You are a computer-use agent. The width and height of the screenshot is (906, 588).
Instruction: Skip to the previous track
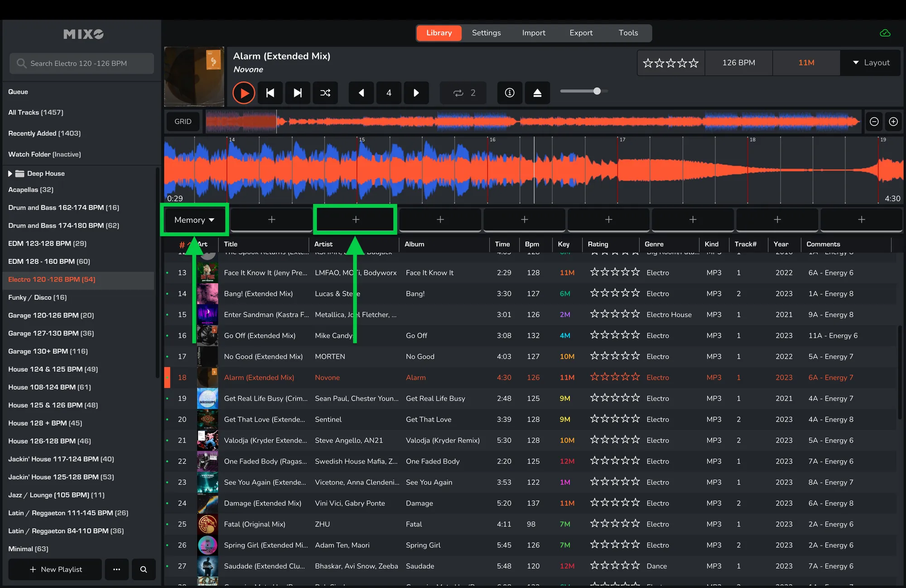tap(270, 93)
